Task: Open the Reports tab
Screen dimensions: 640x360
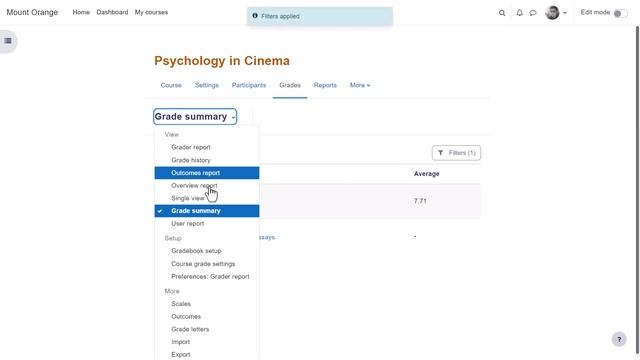Action: tap(325, 85)
